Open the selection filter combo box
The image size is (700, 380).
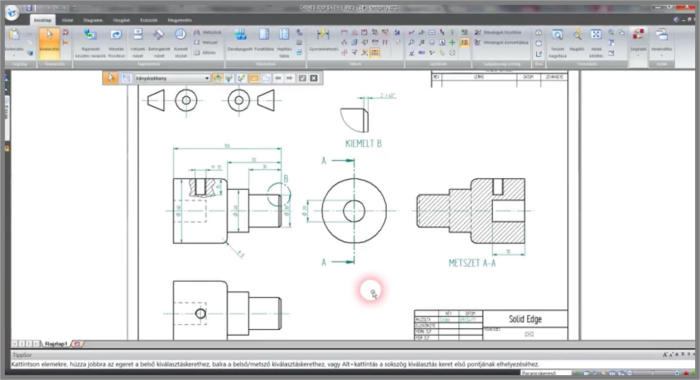tap(172, 78)
